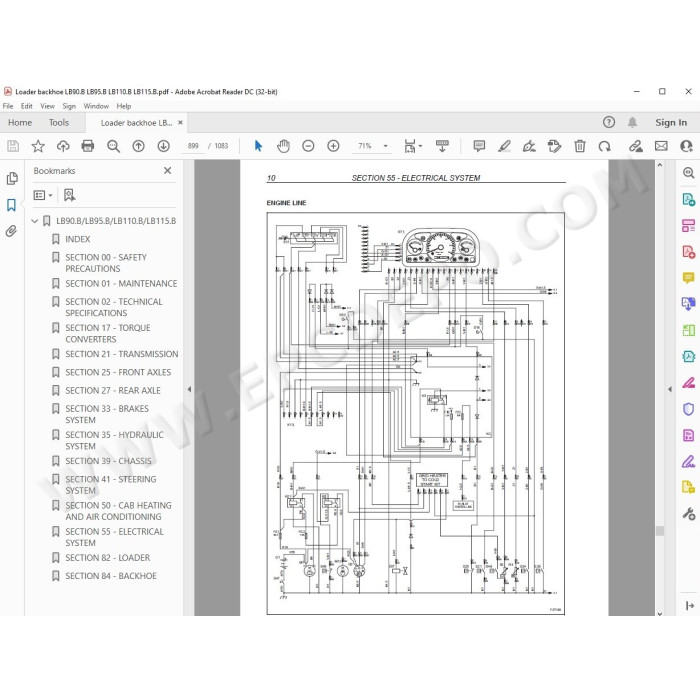Select the Hand pan tool
This screenshot has height=700, width=700.
point(283,146)
